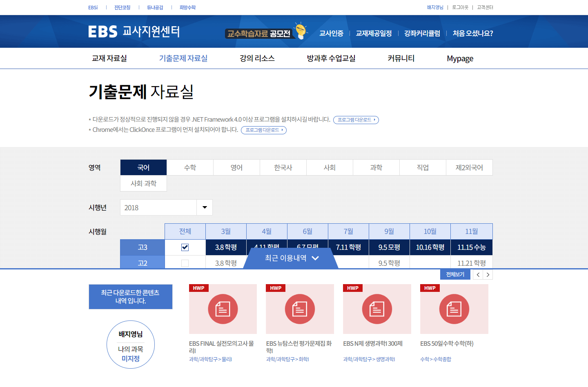Viewport: 588px width, 387px height.
Task: Select the 국어 subject tab
Action: coord(143,167)
